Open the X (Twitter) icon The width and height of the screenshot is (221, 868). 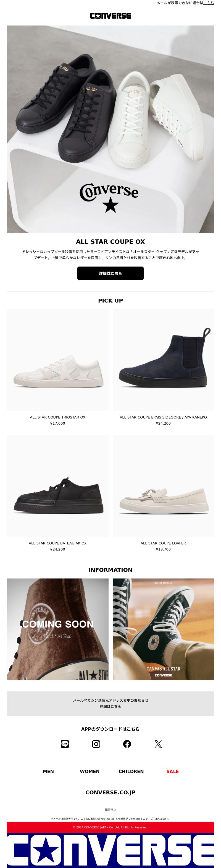(x=158, y=744)
